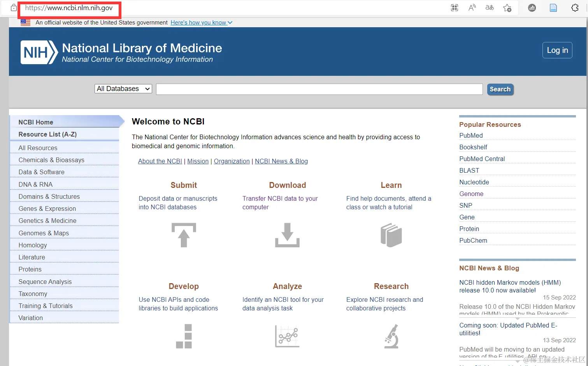Open Sequence Analysis sidebar item
This screenshot has width=588, height=366.
[x=64, y=282]
